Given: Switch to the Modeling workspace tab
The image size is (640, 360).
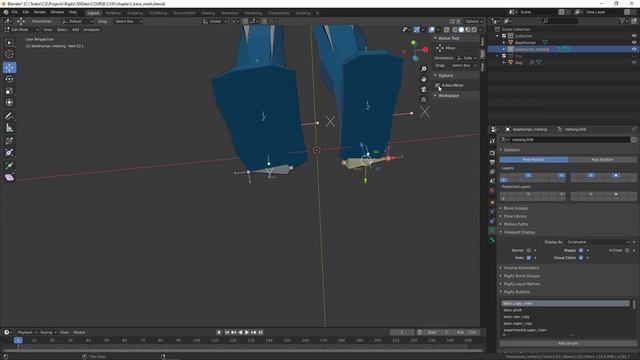Looking at the screenshot, I should pyautogui.click(x=113, y=13).
